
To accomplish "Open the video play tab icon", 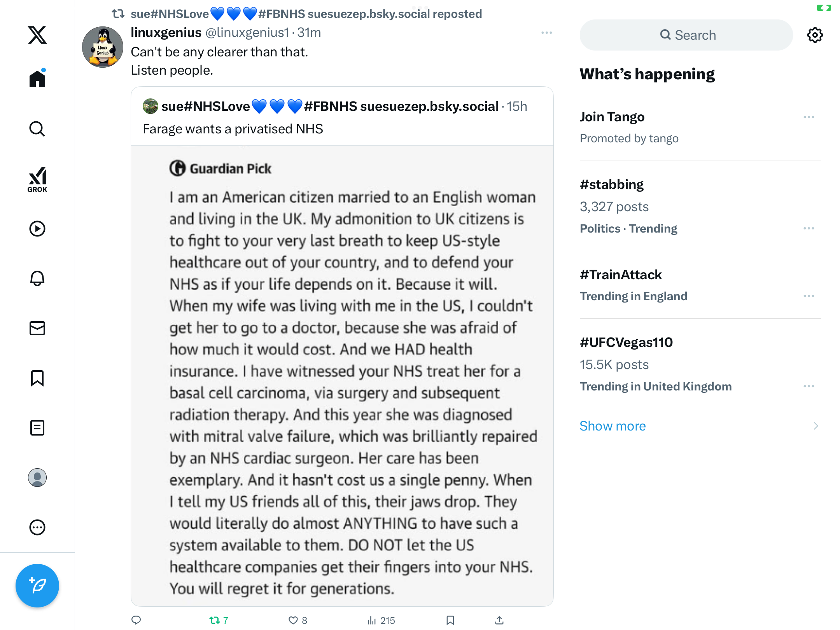I will 37,229.
